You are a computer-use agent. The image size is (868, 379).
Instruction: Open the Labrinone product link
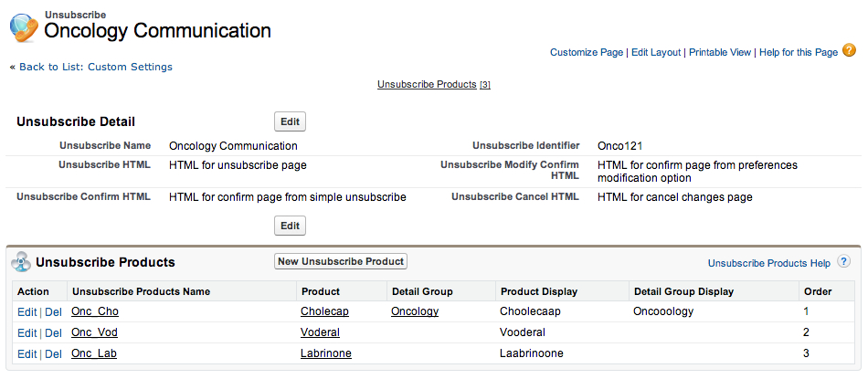[325, 353]
